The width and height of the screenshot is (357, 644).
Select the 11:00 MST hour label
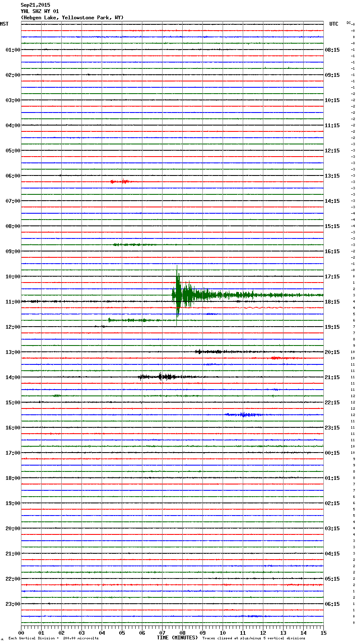tap(13, 302)
